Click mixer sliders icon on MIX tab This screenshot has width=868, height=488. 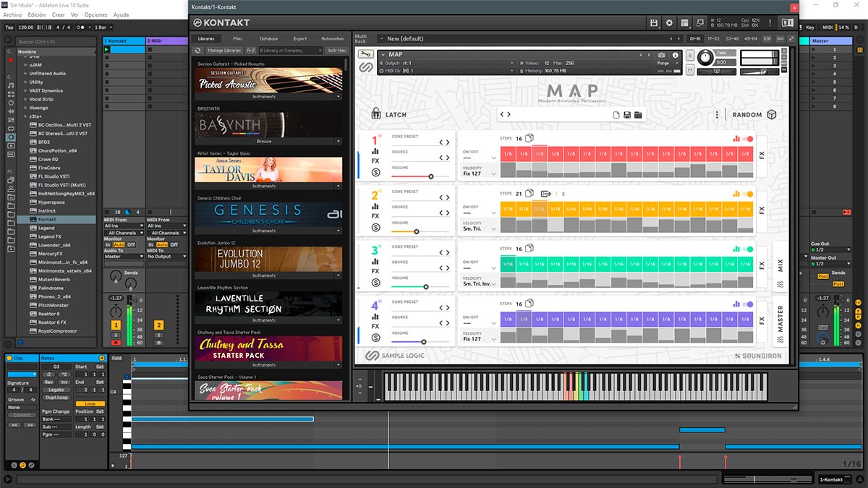pos(780,284)
